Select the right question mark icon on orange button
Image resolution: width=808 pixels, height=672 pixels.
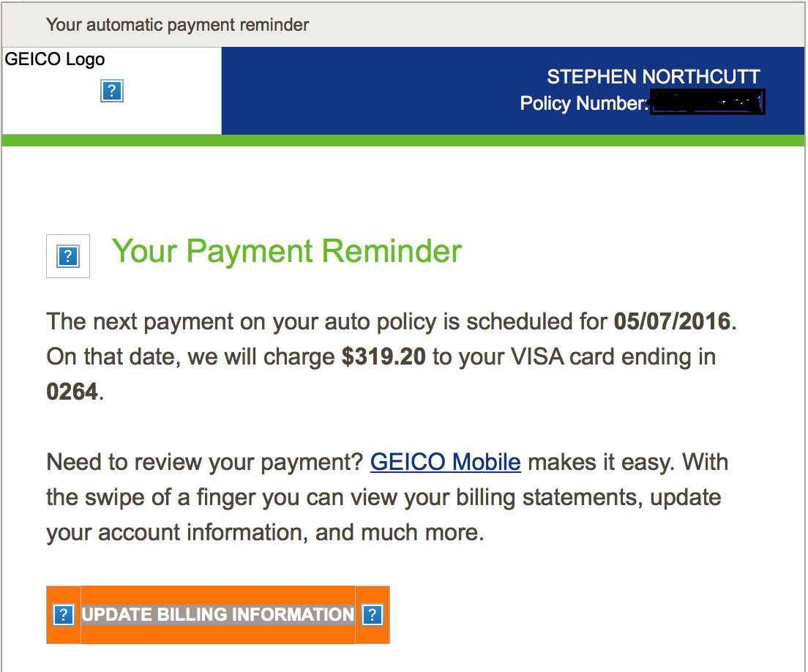tap(373, 615)
